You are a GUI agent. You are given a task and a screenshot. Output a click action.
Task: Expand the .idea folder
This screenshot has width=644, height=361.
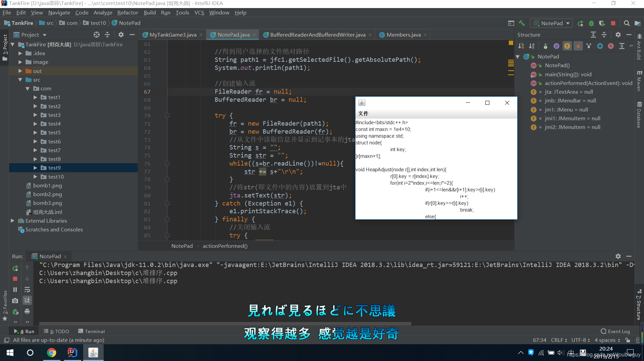20,53
